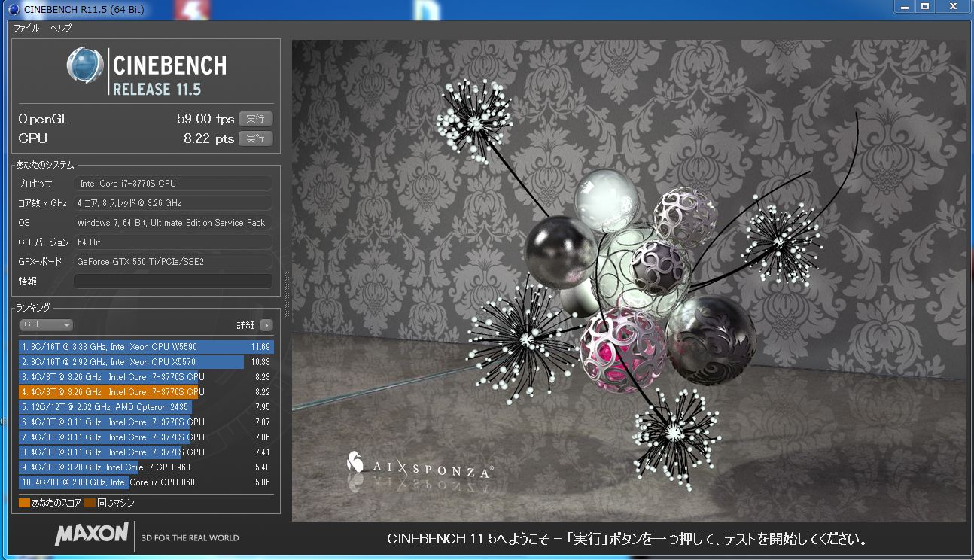Click the 詳細 arrow button

266,325
